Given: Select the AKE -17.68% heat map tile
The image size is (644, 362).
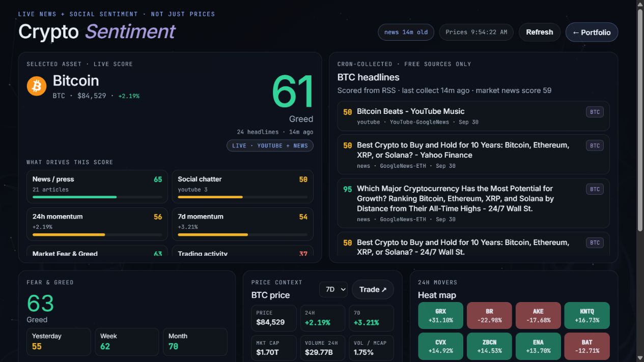Looking at the screenshot, I should point(538,315).
